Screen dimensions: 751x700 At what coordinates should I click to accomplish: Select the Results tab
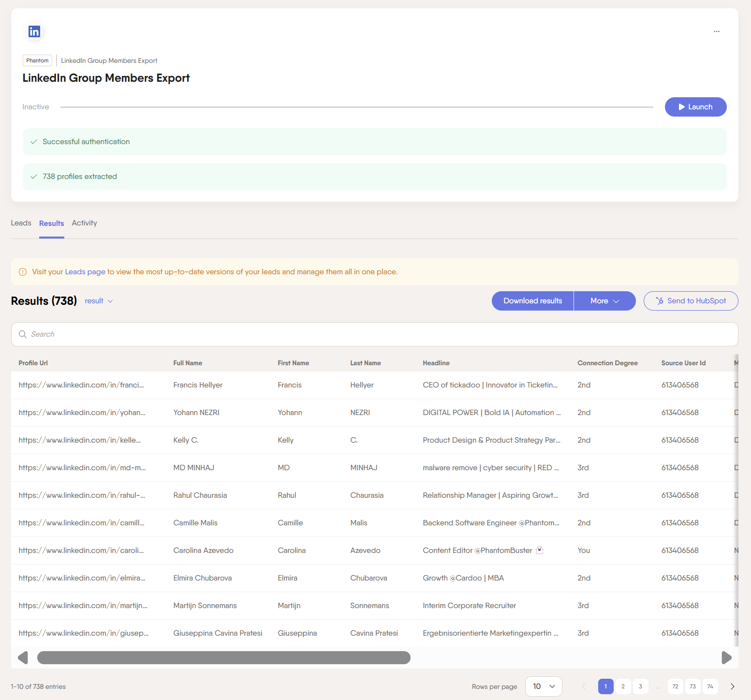[x=51, y=223]
